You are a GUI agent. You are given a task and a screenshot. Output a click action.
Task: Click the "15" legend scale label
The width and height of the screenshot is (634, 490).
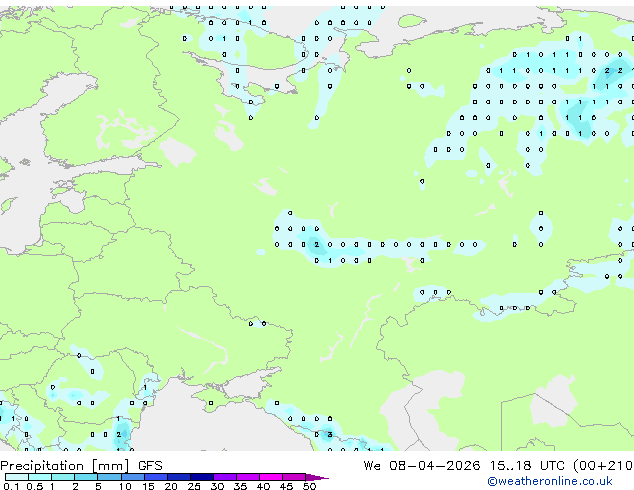[x=148, y=486]
